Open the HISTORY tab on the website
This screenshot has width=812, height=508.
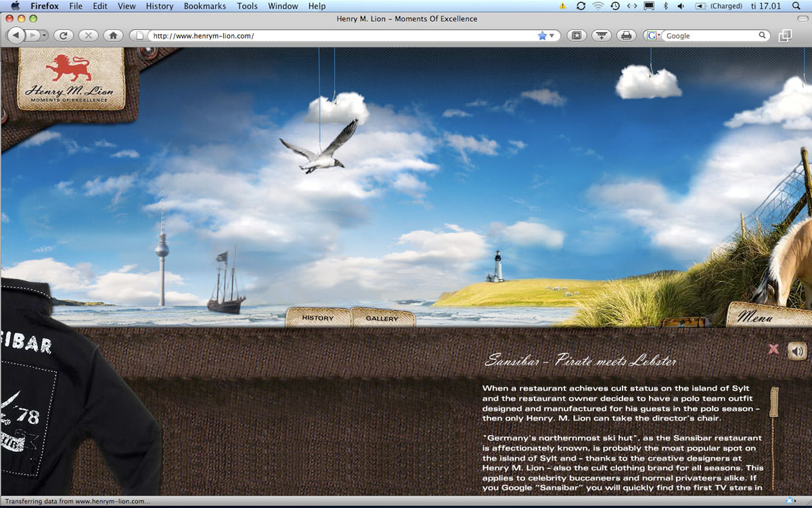(x=318, y=318)
